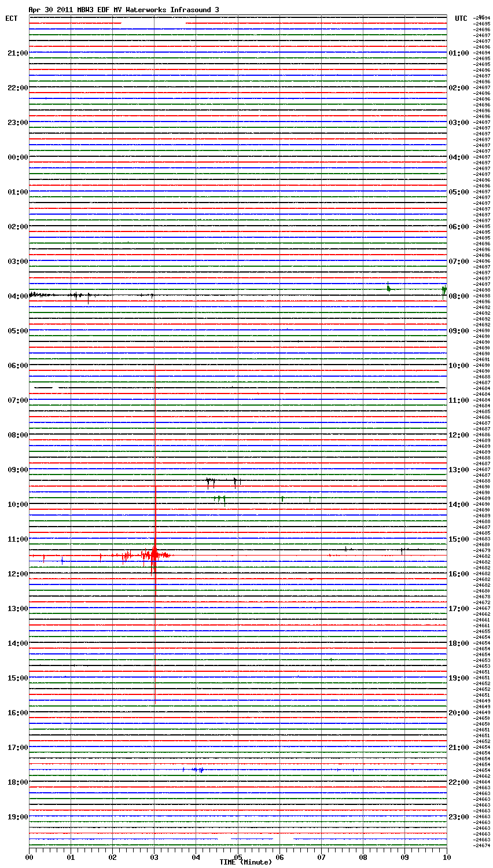Image resolution: width=493 pixels, height=868 pixels.
Task: Click the UTC-side "16:00" row label
Action: coord(459,574)
